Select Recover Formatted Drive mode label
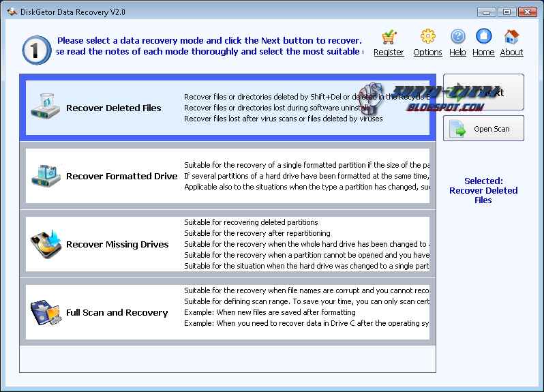 (x=122, y=176)
